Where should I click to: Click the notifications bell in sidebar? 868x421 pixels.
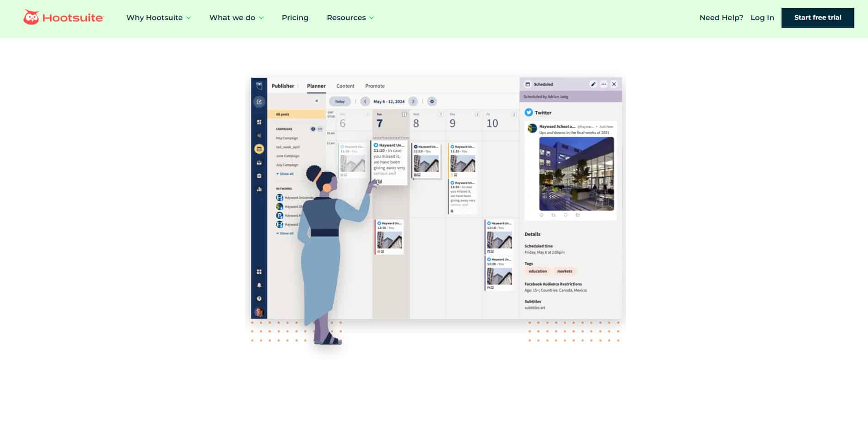(x=259, y=285)
